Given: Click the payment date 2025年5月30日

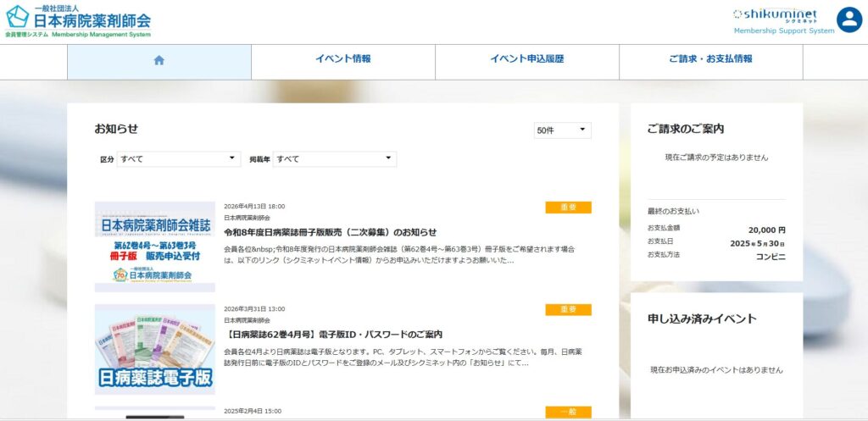Looking at the screenshot, I should pos(758,243).
